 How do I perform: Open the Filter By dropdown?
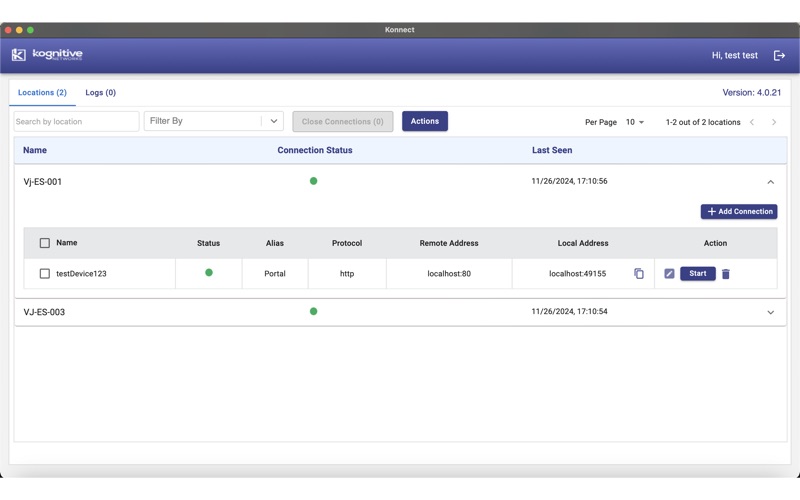[213, 121]
